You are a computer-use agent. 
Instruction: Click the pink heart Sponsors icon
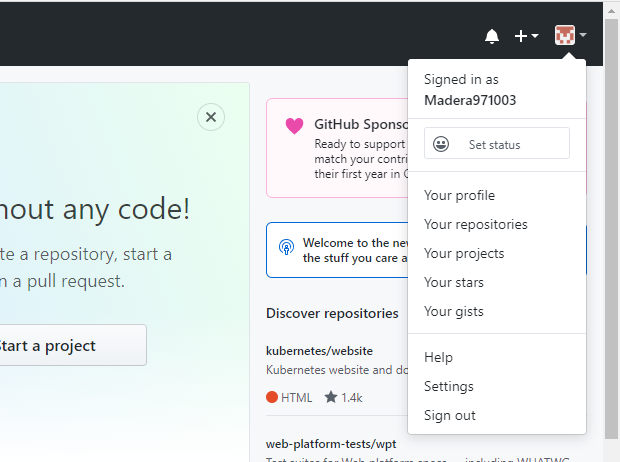coord(294,126)
